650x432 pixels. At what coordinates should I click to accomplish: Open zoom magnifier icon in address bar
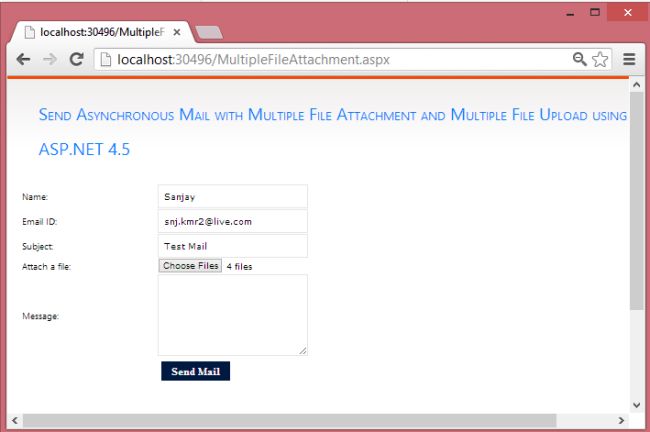(580, 59)
